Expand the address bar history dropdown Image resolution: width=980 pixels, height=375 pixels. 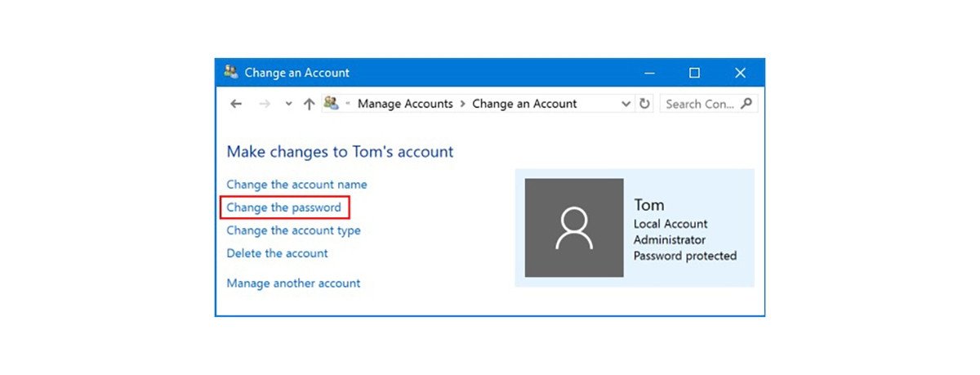point(626,104)
